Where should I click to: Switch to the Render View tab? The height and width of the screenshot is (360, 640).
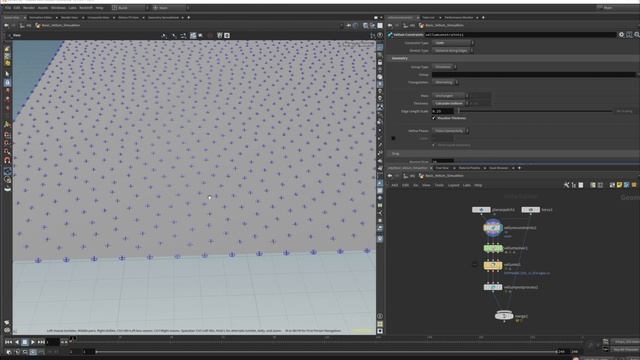tap(69, 18)
